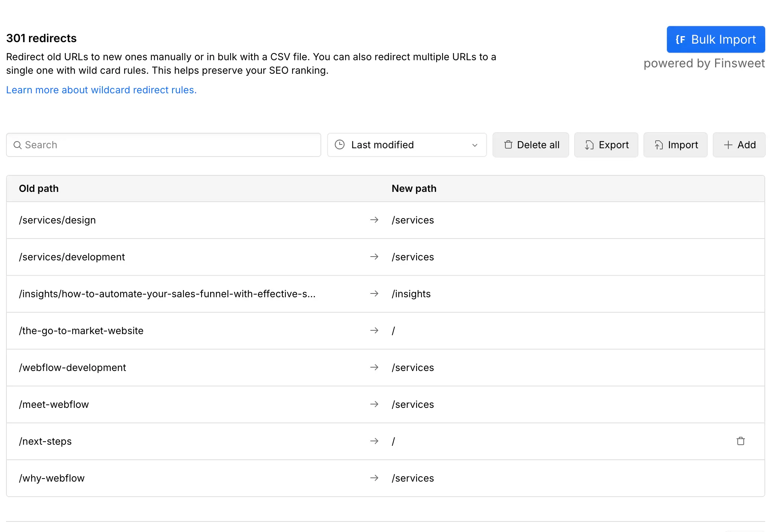The height and width of the screenshot is (532, 778).
Task: Click the magnifier icon in Search
Action: (x=17, y=145)
